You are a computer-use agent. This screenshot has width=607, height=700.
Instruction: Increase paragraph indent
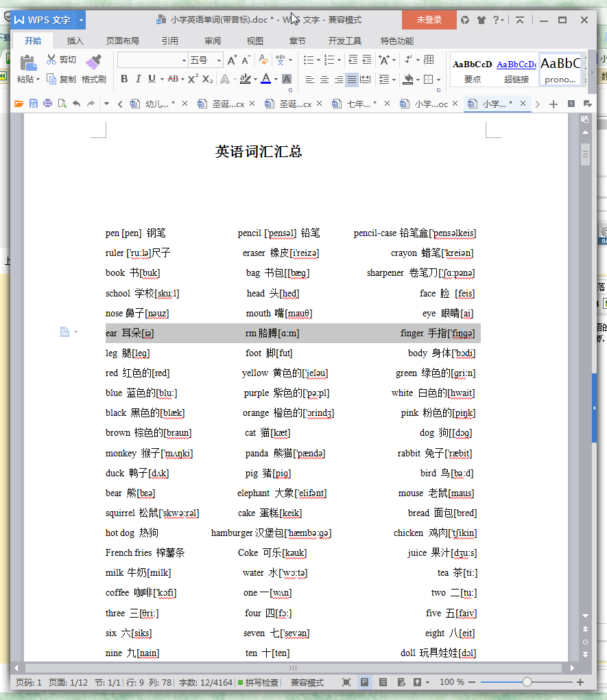(367, 60)
